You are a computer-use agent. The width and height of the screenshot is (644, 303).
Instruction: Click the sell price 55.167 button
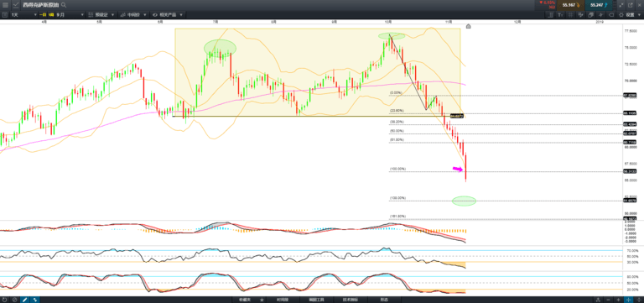(x=571, y=5)
